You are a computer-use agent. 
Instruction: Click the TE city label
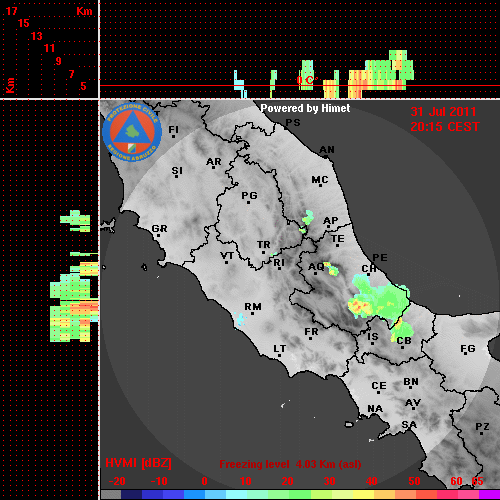(338, 239)
